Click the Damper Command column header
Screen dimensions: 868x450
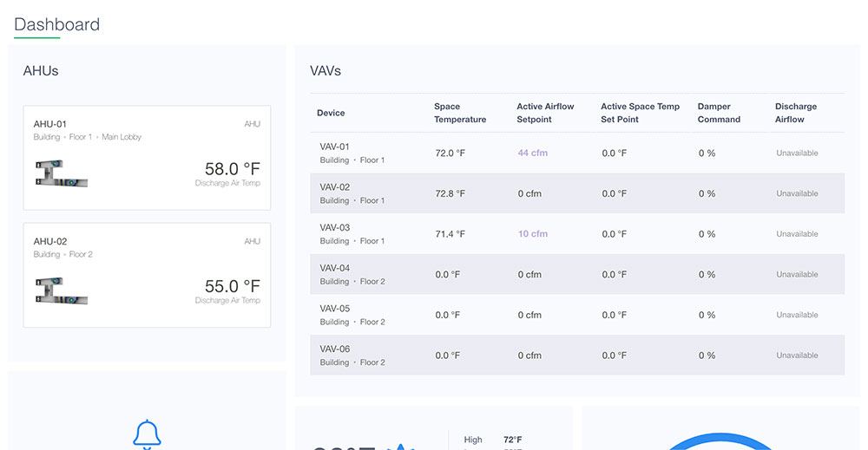719,113
